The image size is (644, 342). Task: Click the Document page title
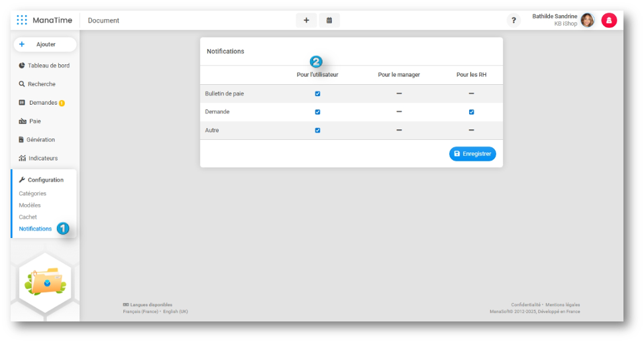(103, 21)
